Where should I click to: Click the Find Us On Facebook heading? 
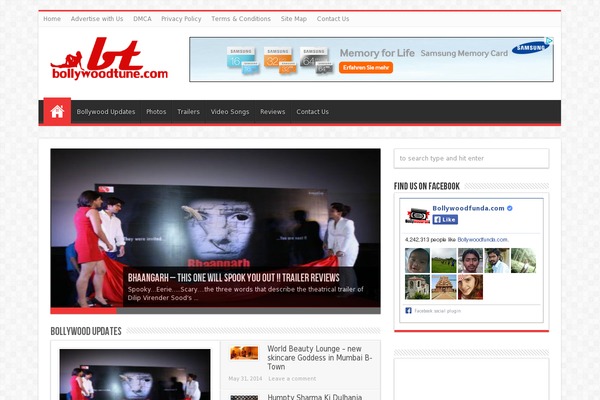tap(427, 186)
